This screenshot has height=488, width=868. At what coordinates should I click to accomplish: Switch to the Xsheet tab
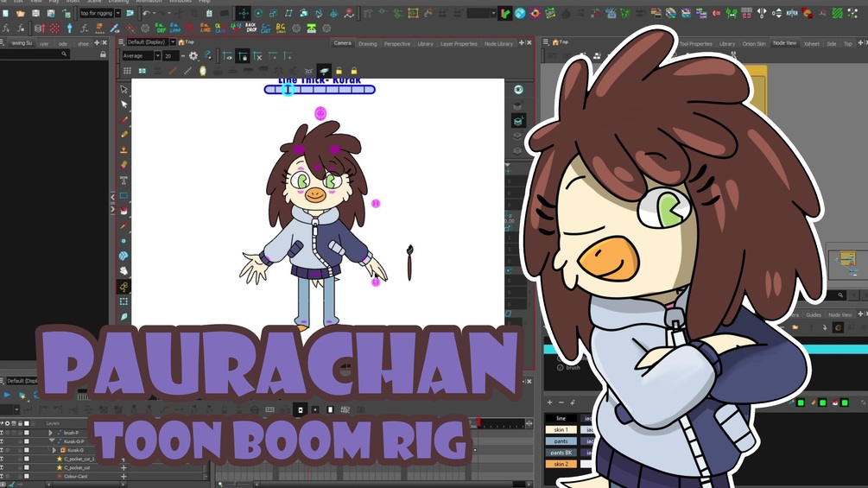[x=812, y=43]
